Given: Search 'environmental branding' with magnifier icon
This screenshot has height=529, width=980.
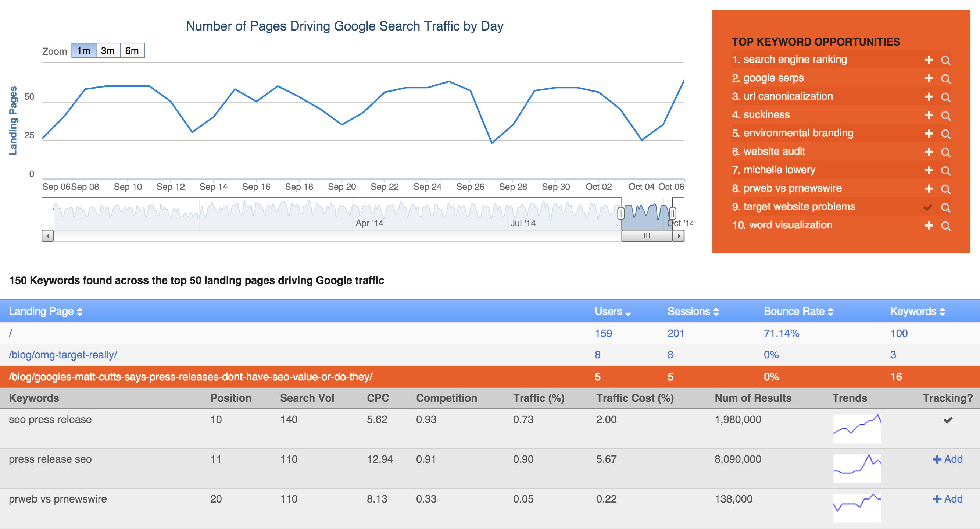Looking at the screenshot, I should coord(945,134).
